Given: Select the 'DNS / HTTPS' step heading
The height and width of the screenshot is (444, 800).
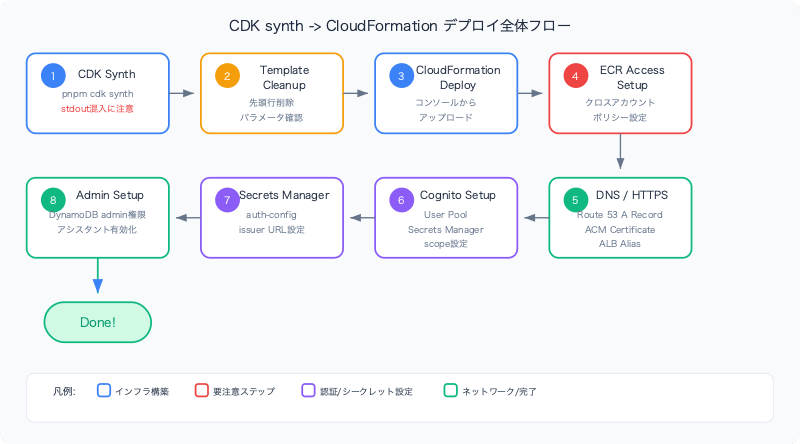Looking at the screenshot, I should pos(632,195).
